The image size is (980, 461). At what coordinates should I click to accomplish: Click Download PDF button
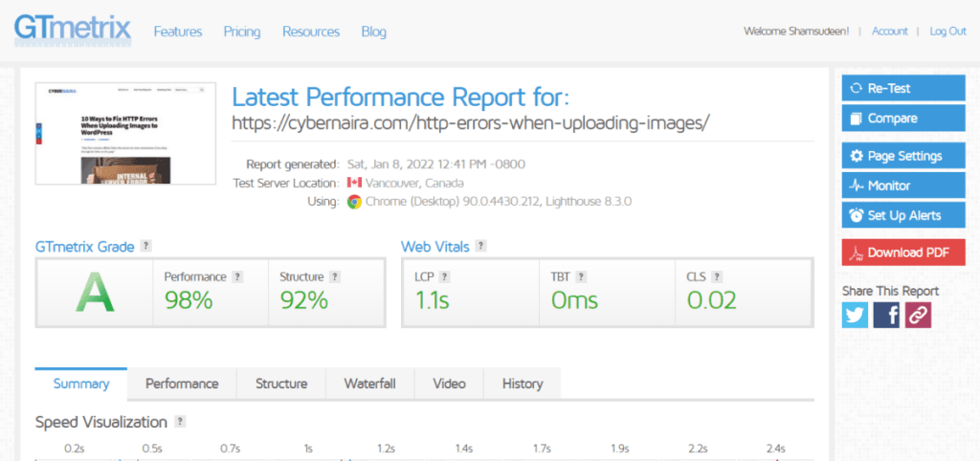click(903, 252)
